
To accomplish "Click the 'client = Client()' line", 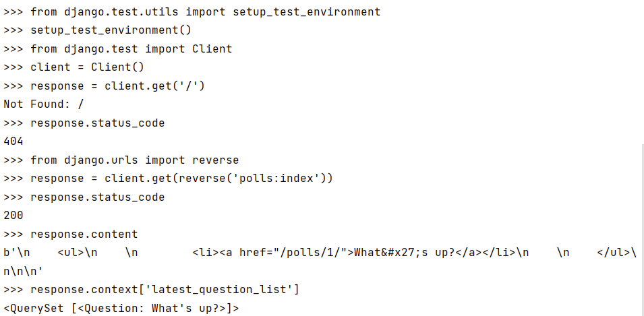I will click(x=87, y=67).
